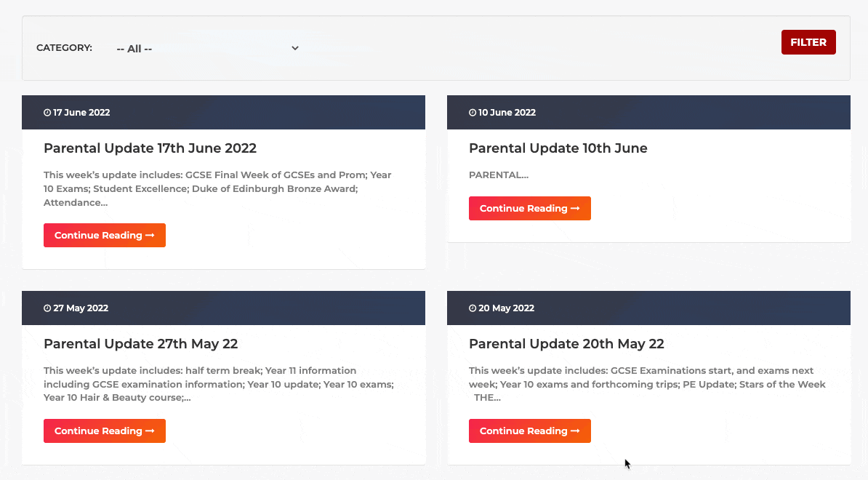Continue reading Parental Update 17th June 2022
The height and width of the screenshot is (480, 868).
tap(105, 236)
